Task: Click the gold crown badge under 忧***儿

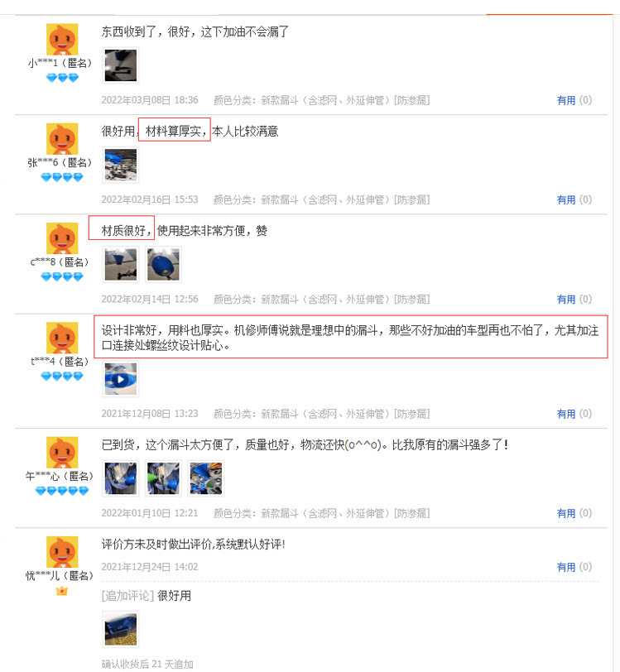Action: coord(62,591)
